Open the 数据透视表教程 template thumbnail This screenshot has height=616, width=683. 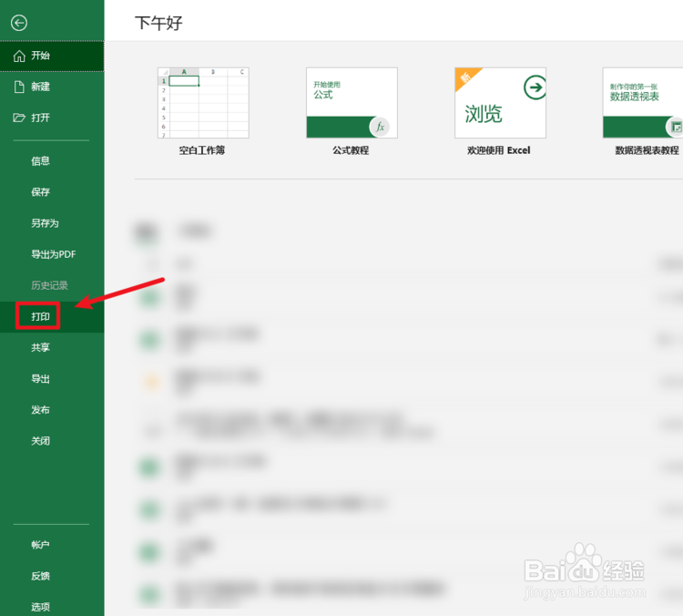643,103
